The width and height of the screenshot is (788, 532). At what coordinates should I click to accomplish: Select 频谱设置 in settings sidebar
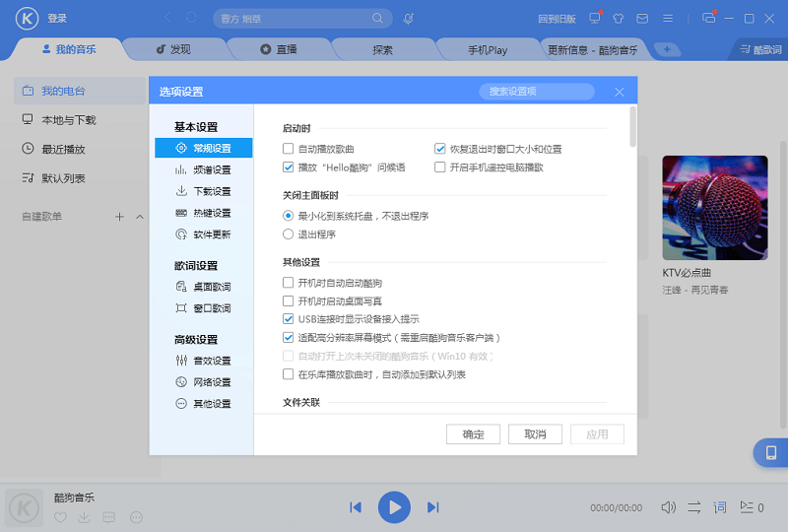coord(204,170)
